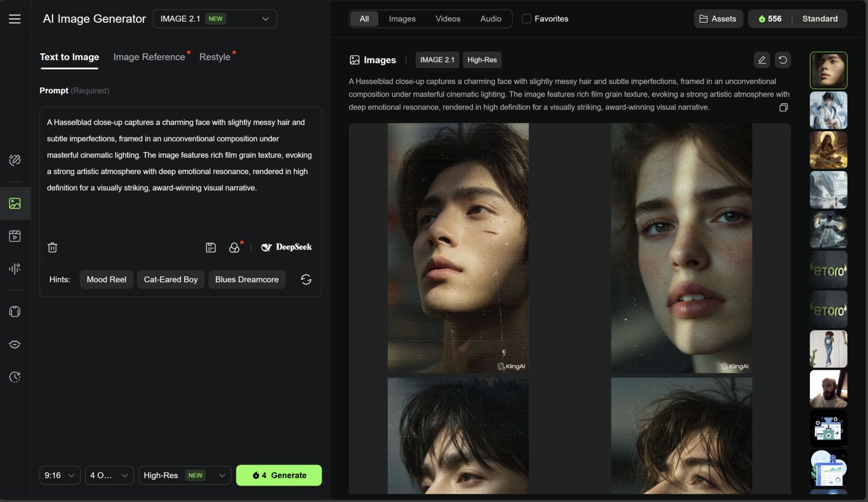This screenshot has width=868, height=502.
Task: Open the lip sync tool in the sidebar
Action: pos(15,344)
